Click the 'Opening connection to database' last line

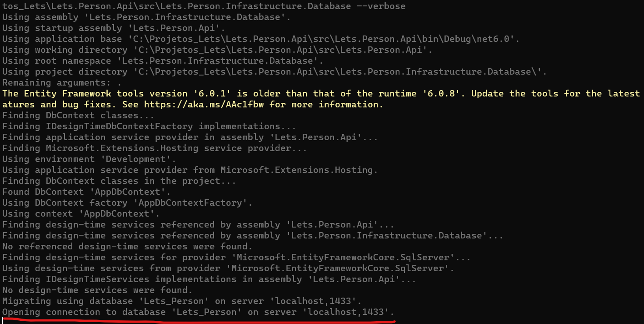[198, 312]
